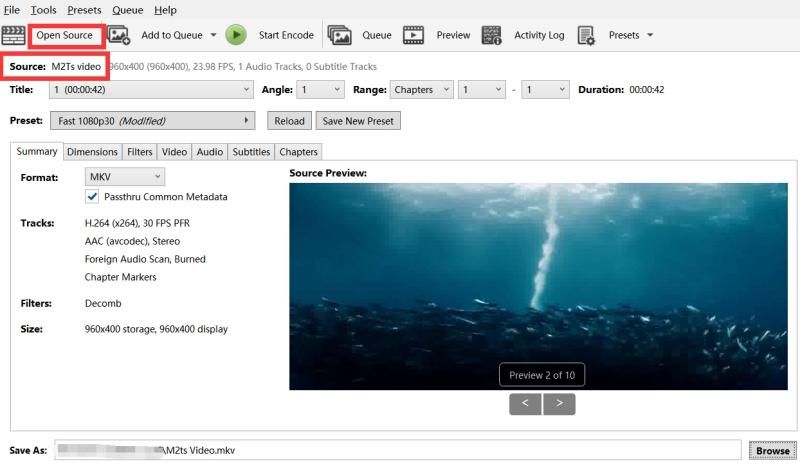Open Activity Log via its icon
The height and width of the screenshot is (464, 800).
(491, 35)
